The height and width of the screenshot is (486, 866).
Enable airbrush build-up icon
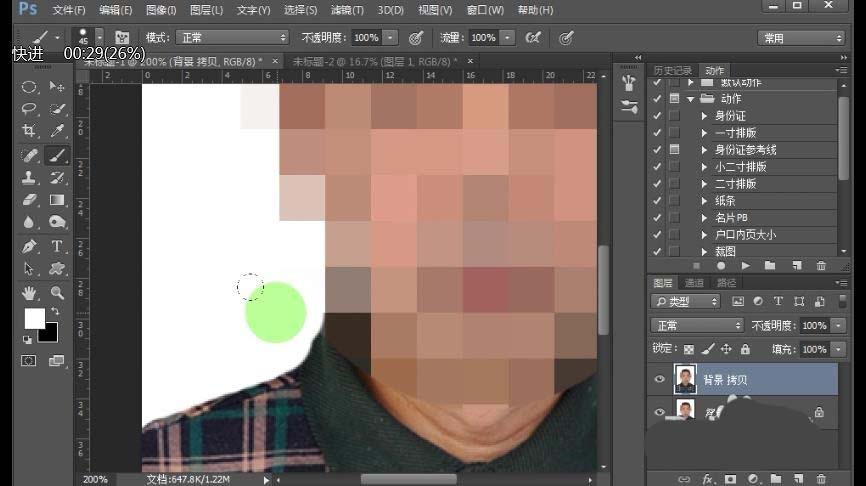pyautogui.click(x=533, y=38)
